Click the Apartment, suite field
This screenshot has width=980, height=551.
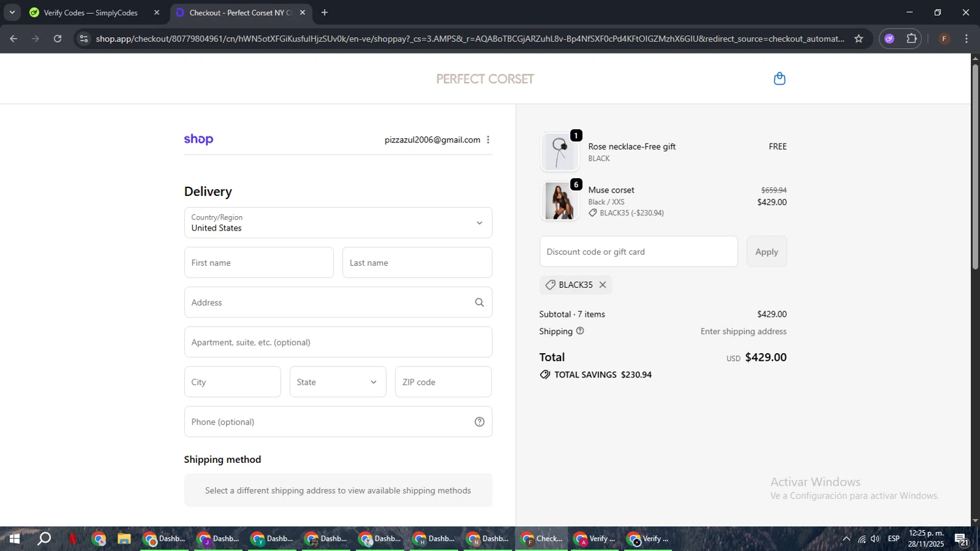[x=338, y=342]
